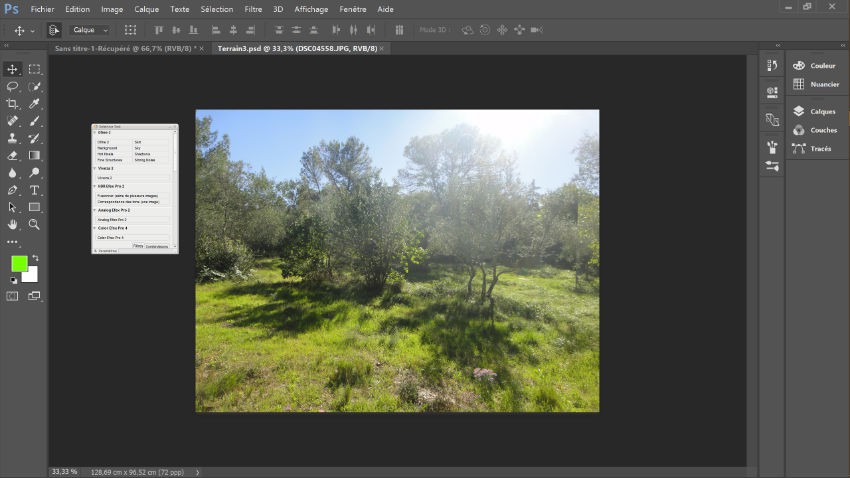Screen dimensions: 850x478
Task: Open zoom status bar info arrow
Action: [197, 472]
